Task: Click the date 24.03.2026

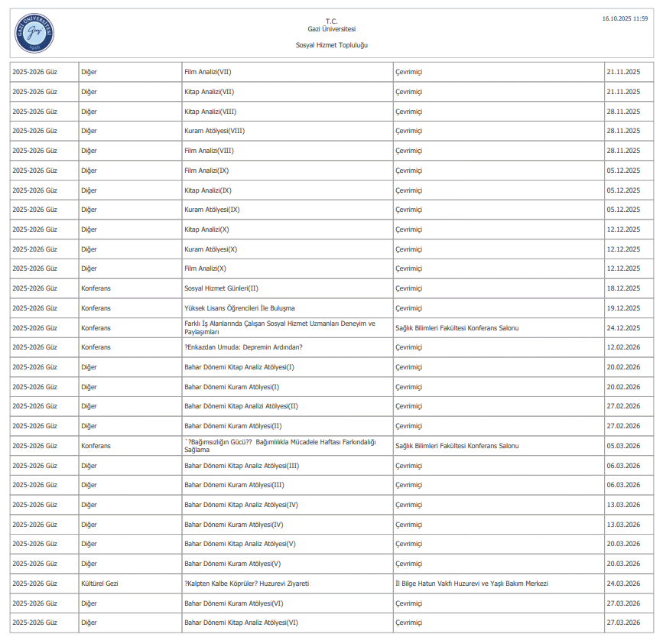Action: pos(622,584)
